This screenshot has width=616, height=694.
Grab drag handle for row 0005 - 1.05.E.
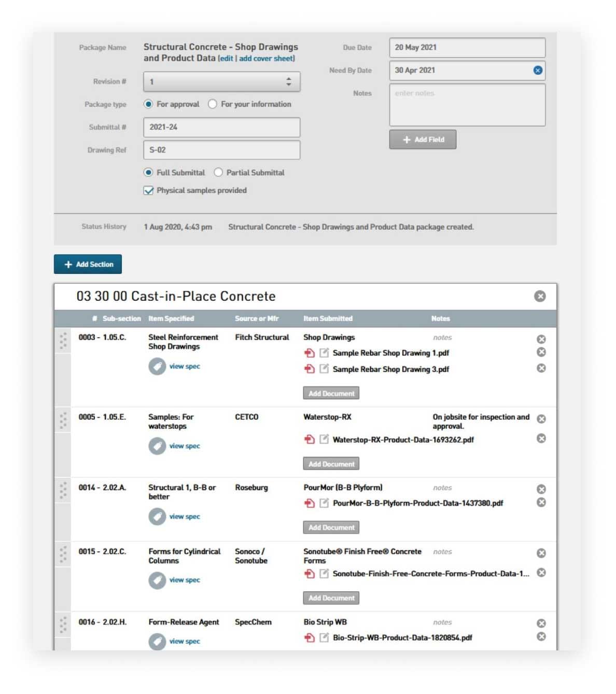[x=63, y=420]
